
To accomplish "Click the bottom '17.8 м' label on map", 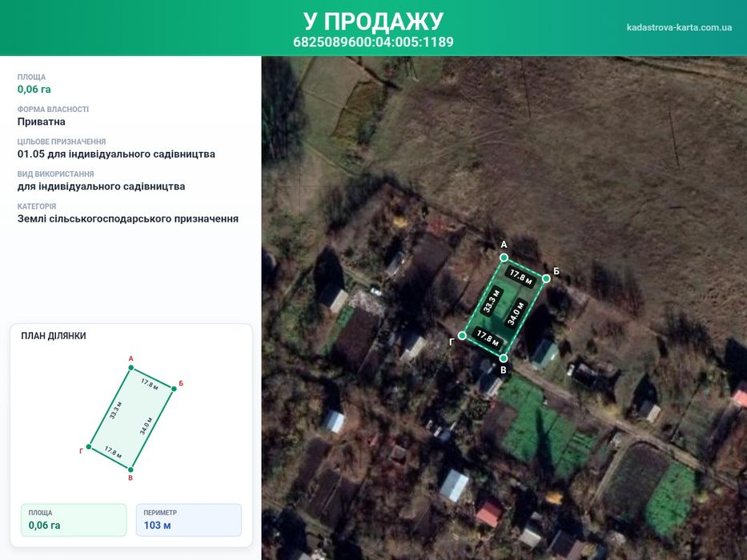I will tap(488, 338).
